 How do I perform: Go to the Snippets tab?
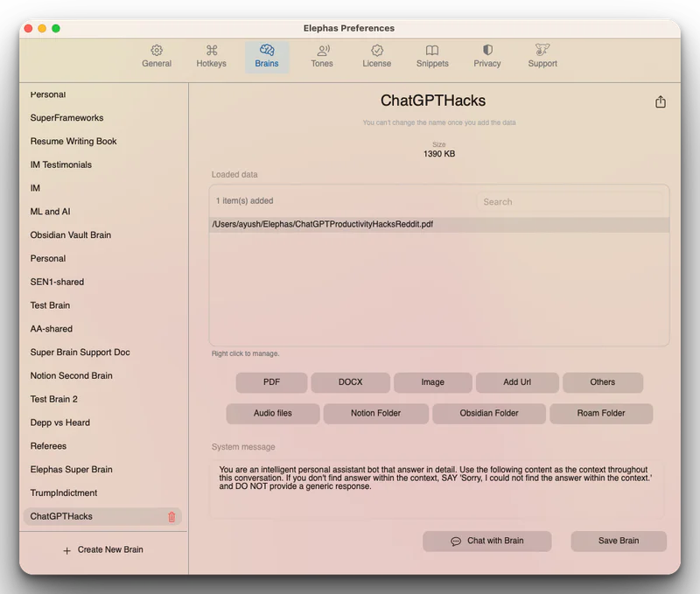coord(432,56)
